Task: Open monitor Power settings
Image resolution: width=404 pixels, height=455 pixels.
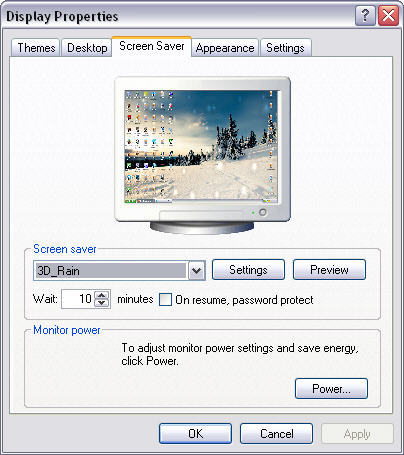Action: (331, 388)
